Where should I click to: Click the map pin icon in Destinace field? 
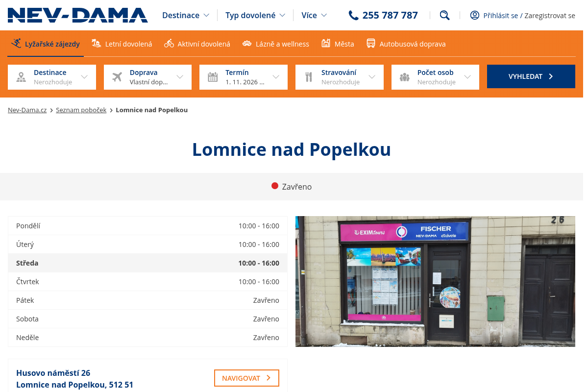21,77
